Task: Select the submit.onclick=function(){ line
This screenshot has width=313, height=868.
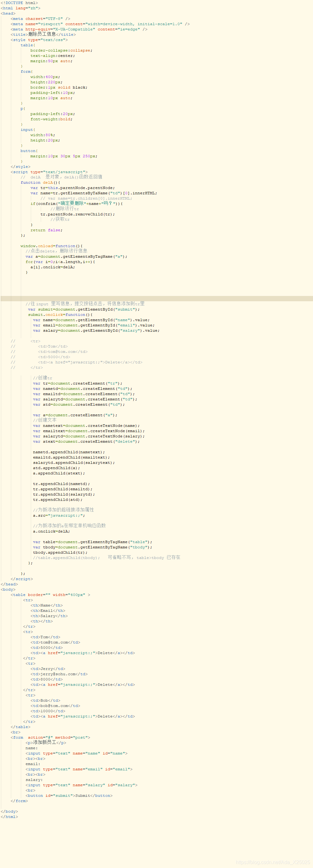Action: [60, 315]
